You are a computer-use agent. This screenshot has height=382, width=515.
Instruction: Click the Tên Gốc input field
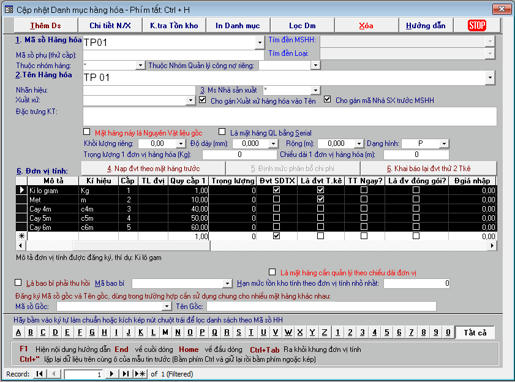point(321,306)
